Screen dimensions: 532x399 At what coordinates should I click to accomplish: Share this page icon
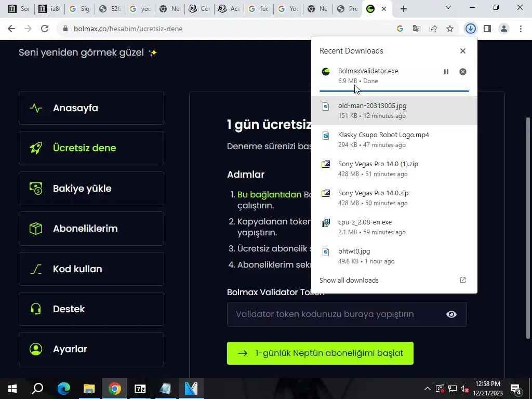click(433, 29)
